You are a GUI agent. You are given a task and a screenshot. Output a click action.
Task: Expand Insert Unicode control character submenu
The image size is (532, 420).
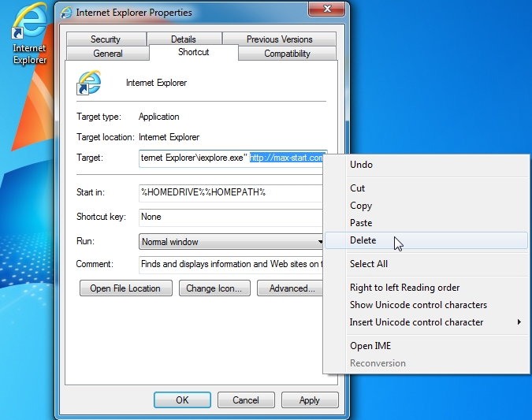coord(426,322)
